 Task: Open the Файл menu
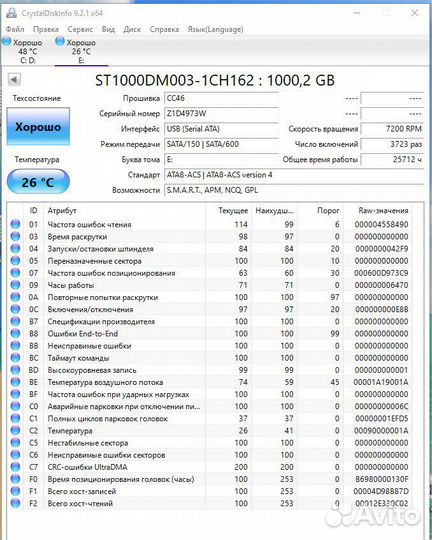[x=15, y=29]
